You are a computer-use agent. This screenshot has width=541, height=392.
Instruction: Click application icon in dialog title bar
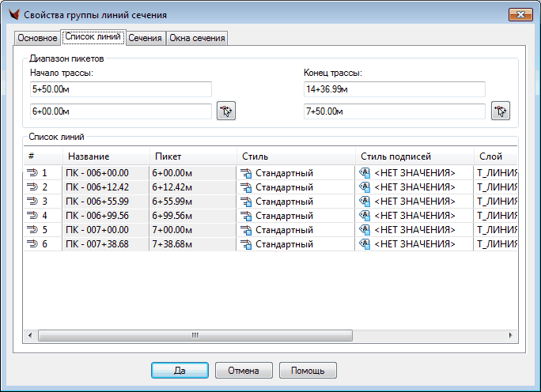[13, 14]
